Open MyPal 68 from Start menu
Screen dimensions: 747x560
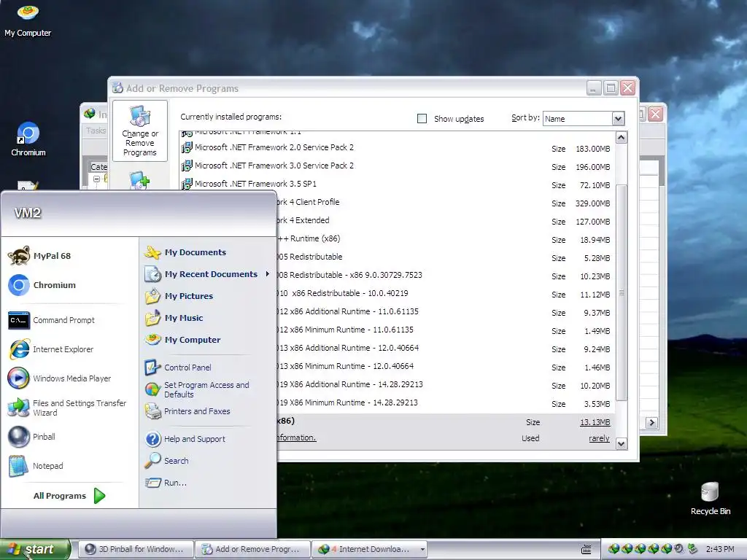39,256
